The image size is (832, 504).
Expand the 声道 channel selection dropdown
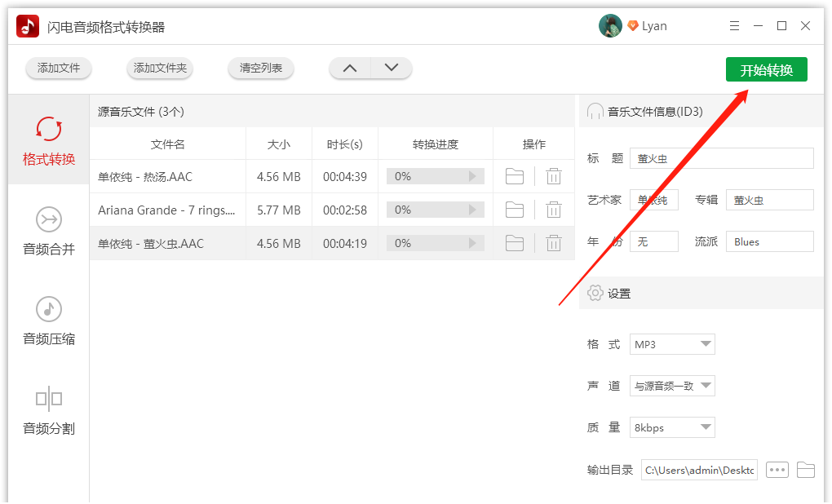pyautogui.click(x=671, y=386)
